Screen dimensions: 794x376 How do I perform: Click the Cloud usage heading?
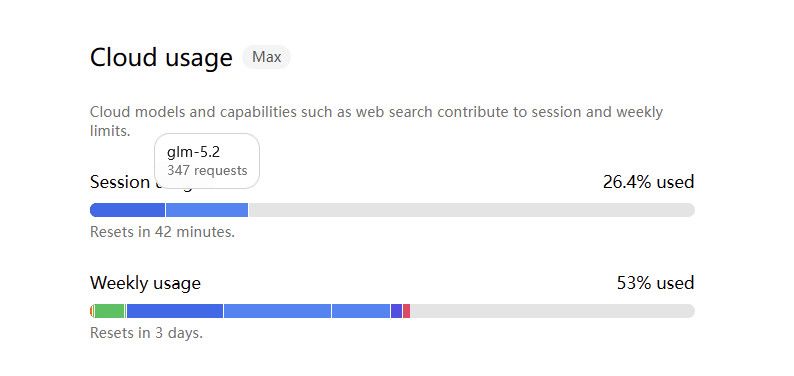[161, 57]
